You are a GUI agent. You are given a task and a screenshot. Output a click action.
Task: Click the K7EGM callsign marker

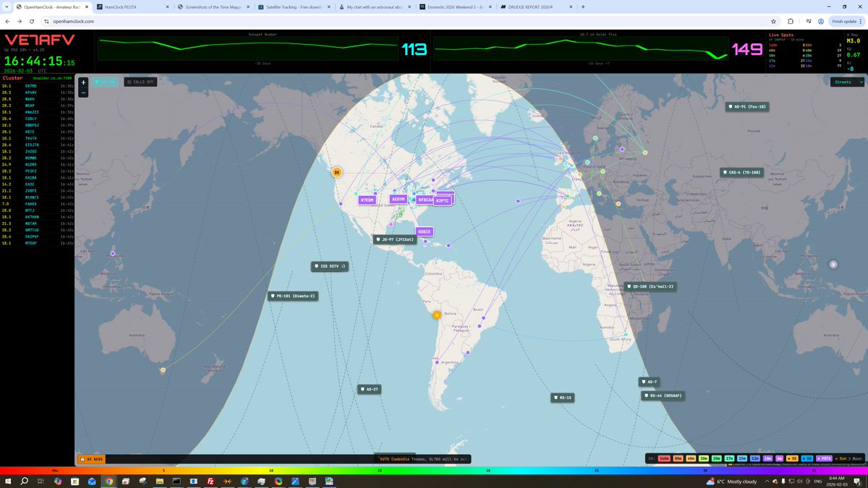(x=367, y=200)
